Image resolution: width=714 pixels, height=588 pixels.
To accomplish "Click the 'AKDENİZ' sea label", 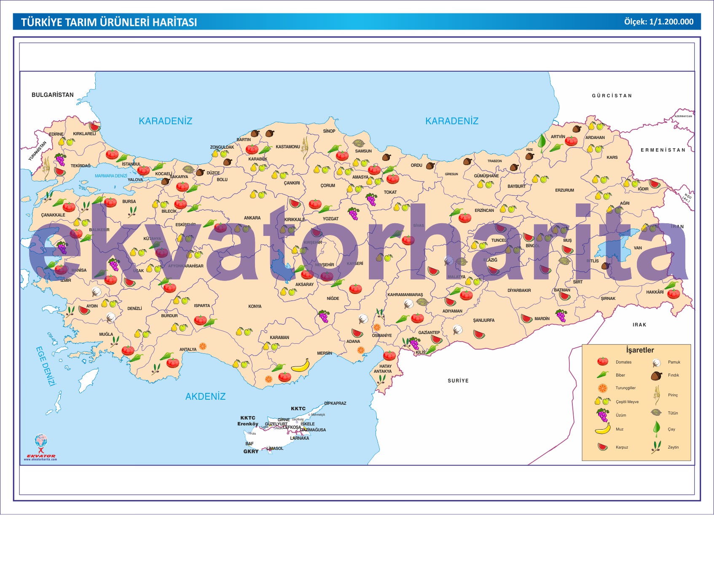I will click(x=205, y=396).
